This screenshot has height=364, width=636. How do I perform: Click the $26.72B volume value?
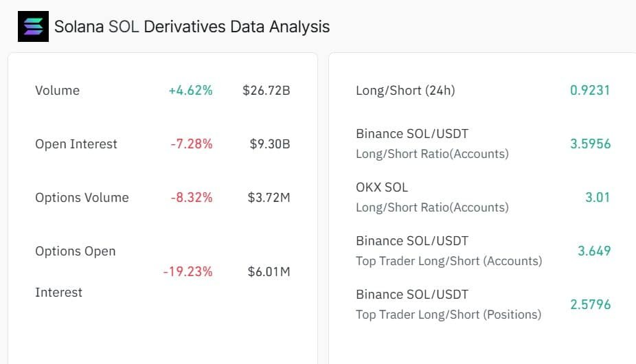266,91
